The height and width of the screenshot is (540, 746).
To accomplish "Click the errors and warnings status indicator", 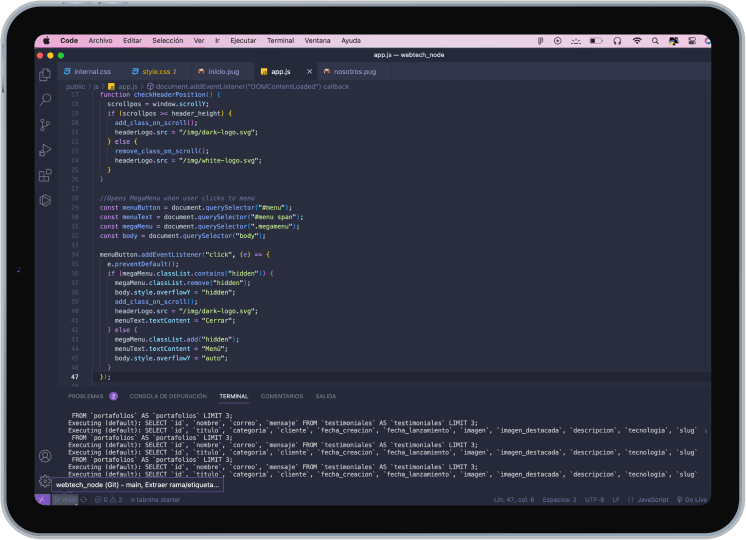I will click(x=108, y=499).
